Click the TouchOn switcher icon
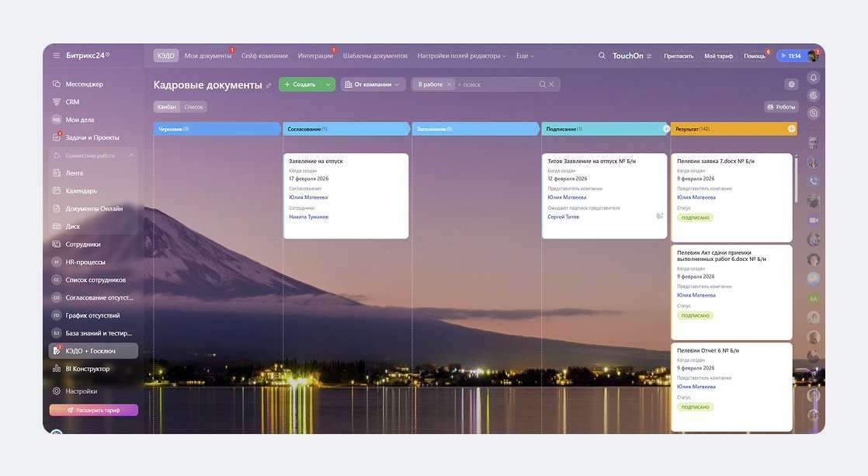Screen dimensions: 868x476 649,56
